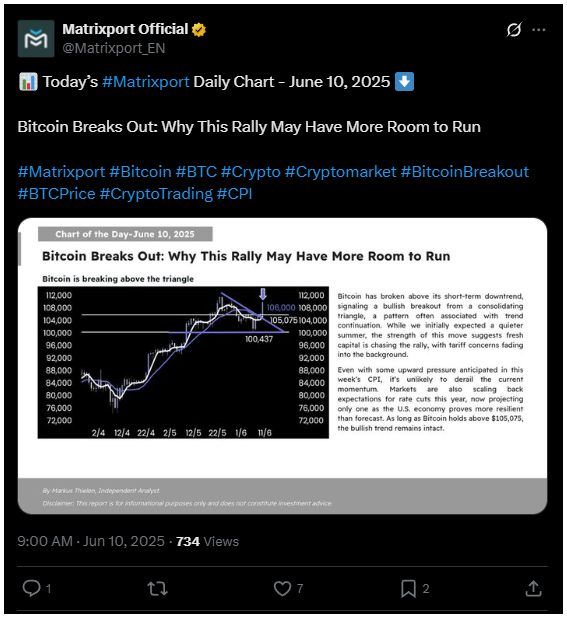Share the post via upload icon
The image size is (567, 618).
point(534,588)
